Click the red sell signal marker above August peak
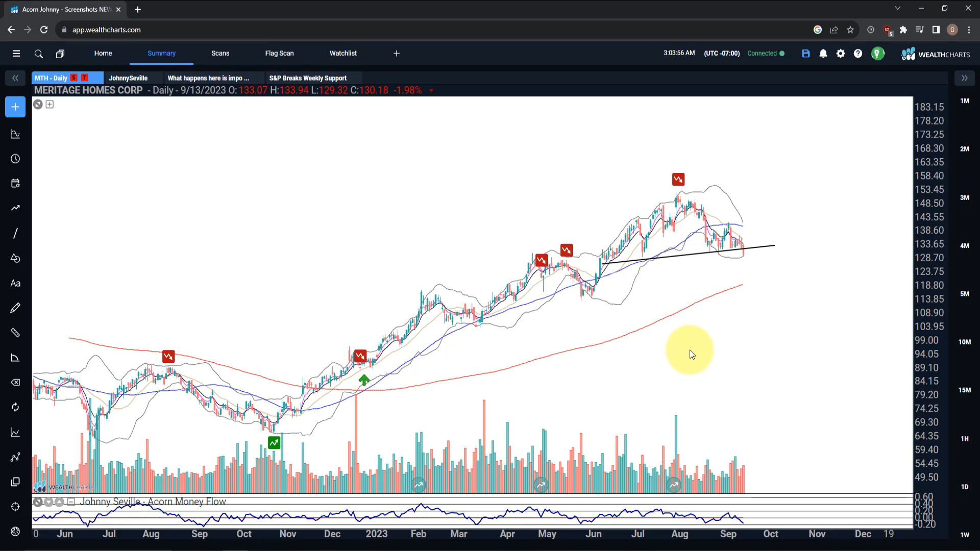The height and width of the screenshot is (551, 980). pyautogui.click(x=678, y=180)
